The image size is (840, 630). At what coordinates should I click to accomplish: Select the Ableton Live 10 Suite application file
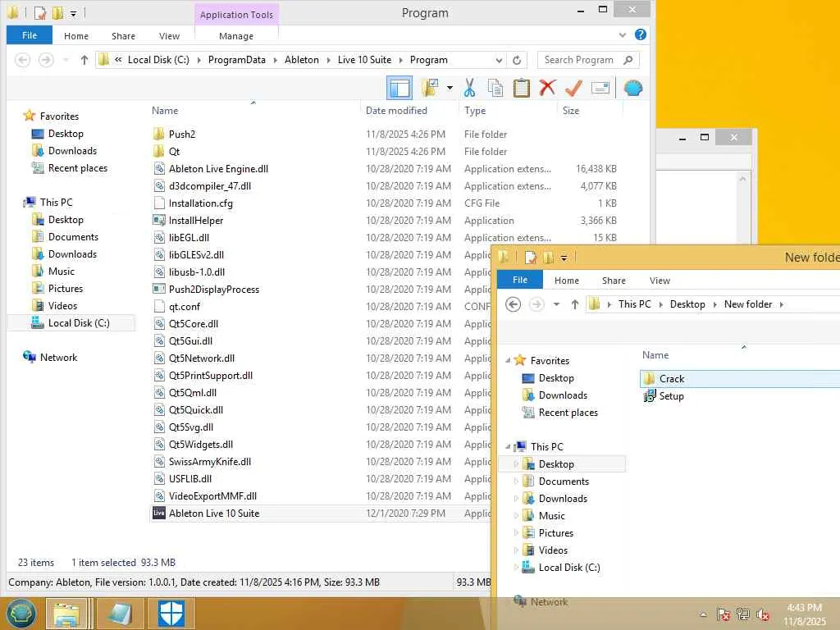(x=214, y=514)
